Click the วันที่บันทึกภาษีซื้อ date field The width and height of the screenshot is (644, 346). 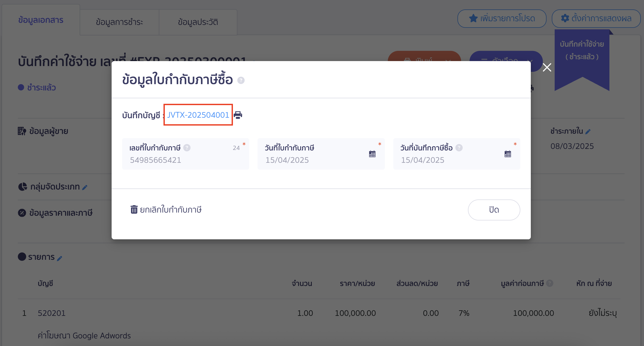(x=457, y=154)
